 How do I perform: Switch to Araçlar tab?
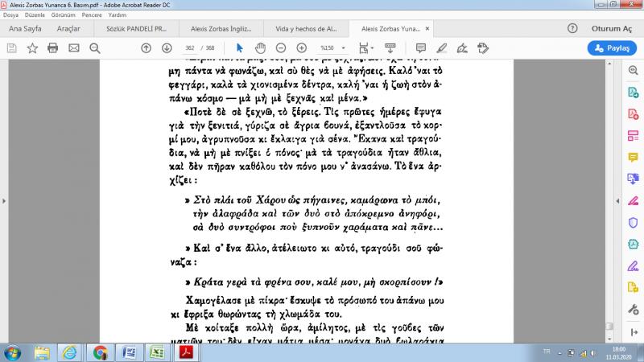[x=68, y=29]
